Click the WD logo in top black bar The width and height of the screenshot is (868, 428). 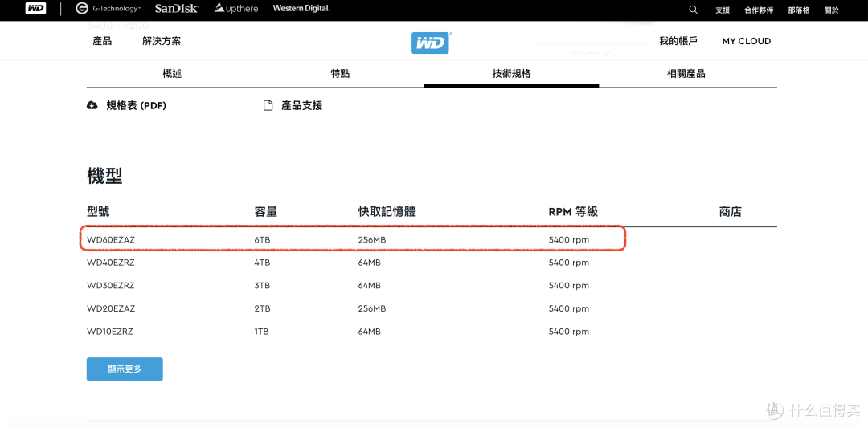coord(35,9)
